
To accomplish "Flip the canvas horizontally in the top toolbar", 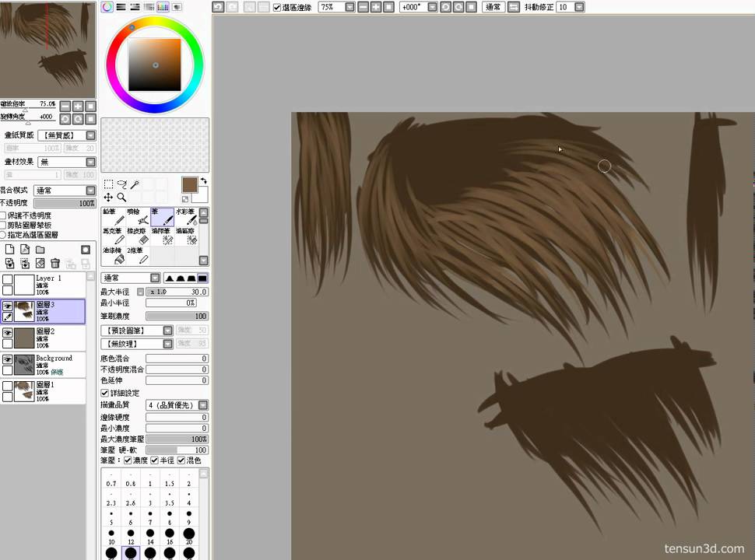I will coord(514,7).
